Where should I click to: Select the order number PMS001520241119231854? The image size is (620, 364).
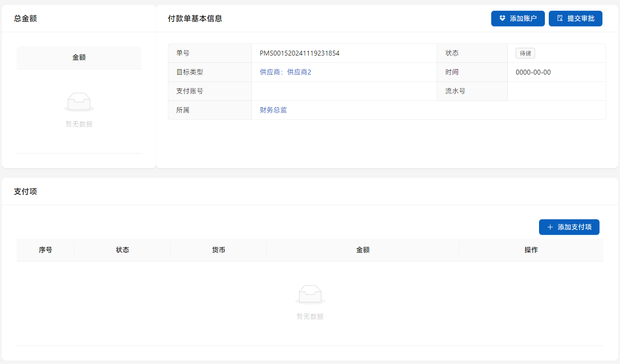click(300, 53)
